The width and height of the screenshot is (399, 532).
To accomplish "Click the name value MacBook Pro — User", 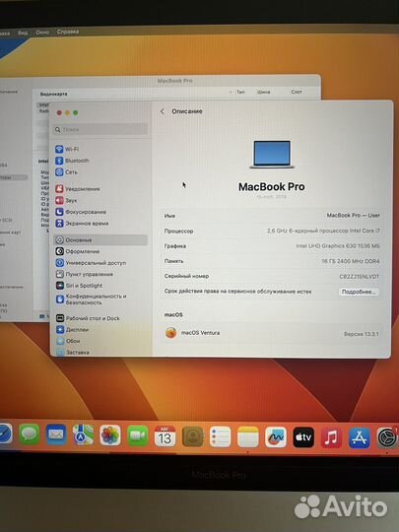I will (x=354, y=215).
